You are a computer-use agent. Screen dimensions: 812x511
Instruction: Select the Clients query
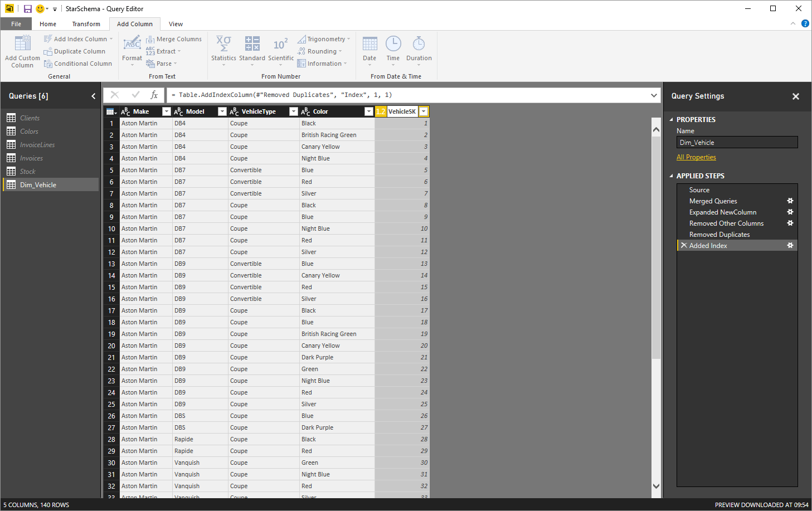[51, 118]
